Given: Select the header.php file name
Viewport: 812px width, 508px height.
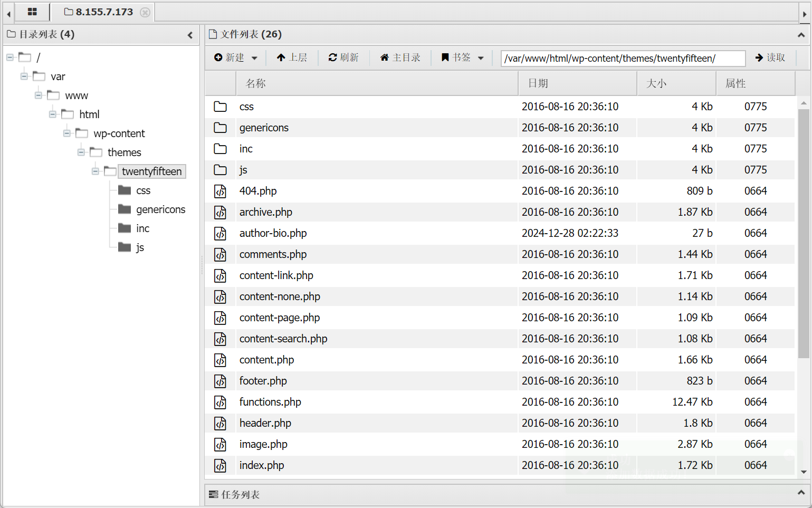Looking at the screenshot, I should pyautogui.click(x=265, y=423).
